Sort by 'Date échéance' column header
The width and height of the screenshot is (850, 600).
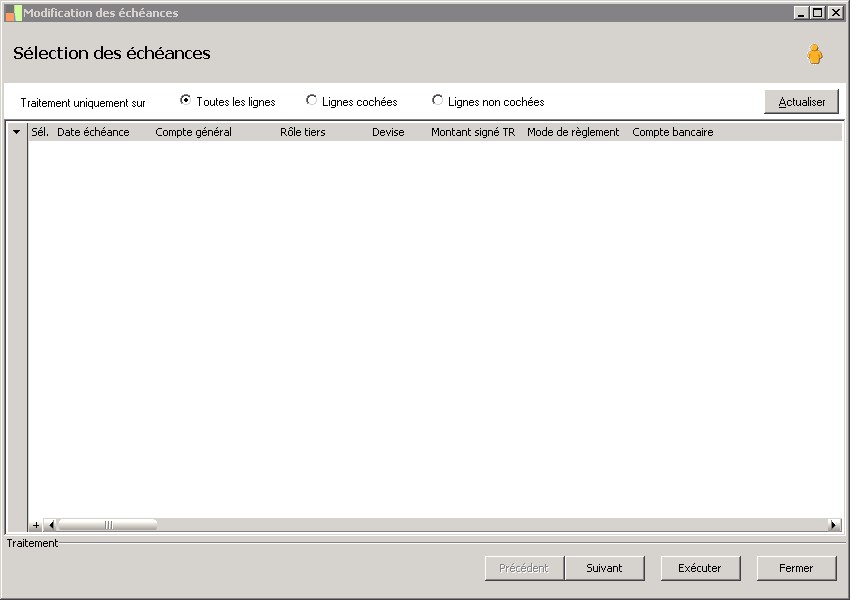pyautogui.click(x=93, y=132)
